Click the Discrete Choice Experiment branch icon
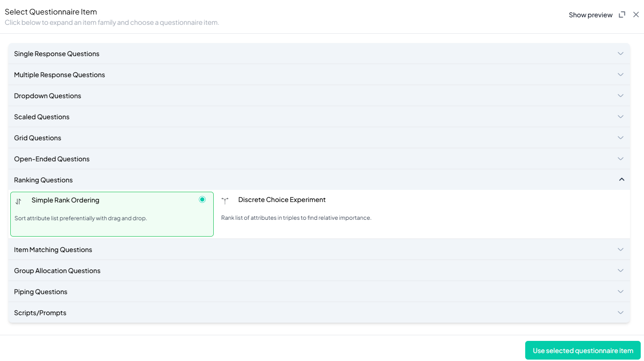644x361 pixels. point(225,201)
